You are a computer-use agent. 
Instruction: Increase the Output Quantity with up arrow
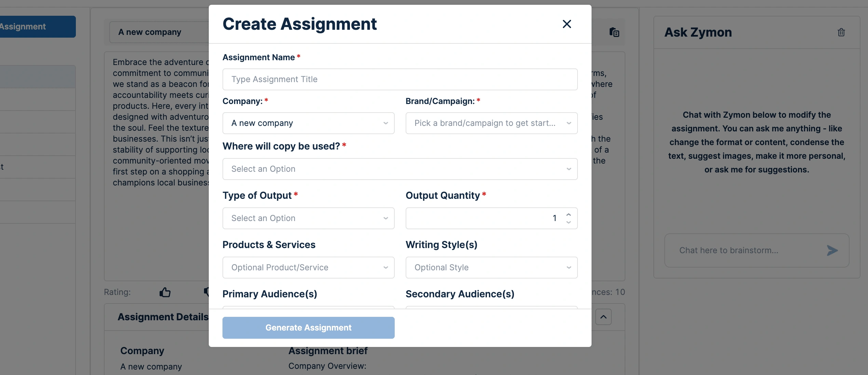[x=569, y=215]
